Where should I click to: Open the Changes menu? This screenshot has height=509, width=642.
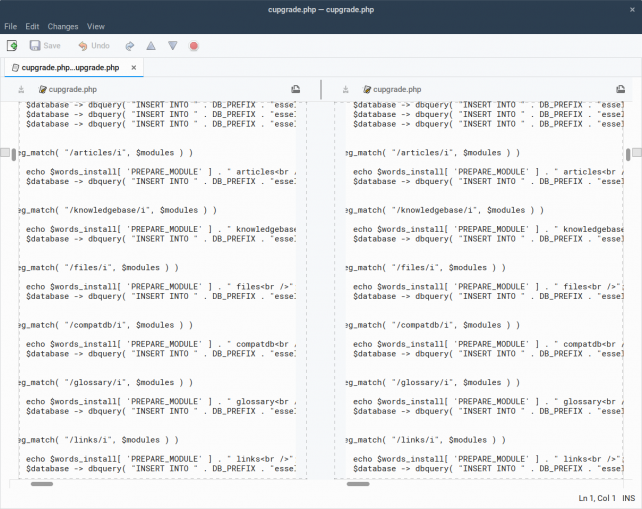coord(62,26)
